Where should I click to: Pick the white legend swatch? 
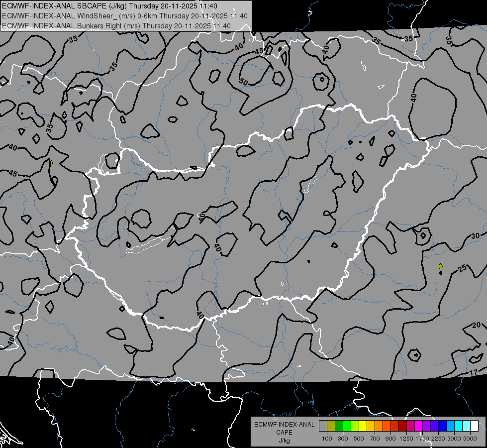click(474, 426)
